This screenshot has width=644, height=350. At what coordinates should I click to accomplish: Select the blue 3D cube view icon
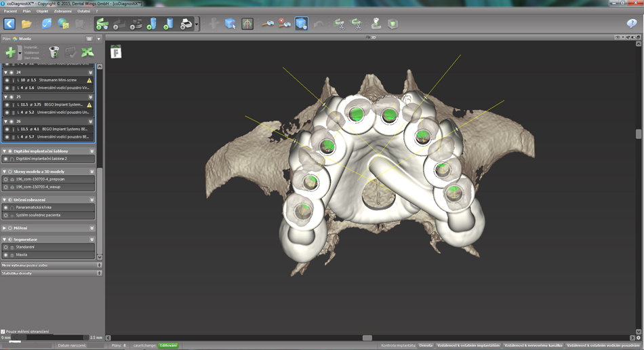tap(301, 24)
